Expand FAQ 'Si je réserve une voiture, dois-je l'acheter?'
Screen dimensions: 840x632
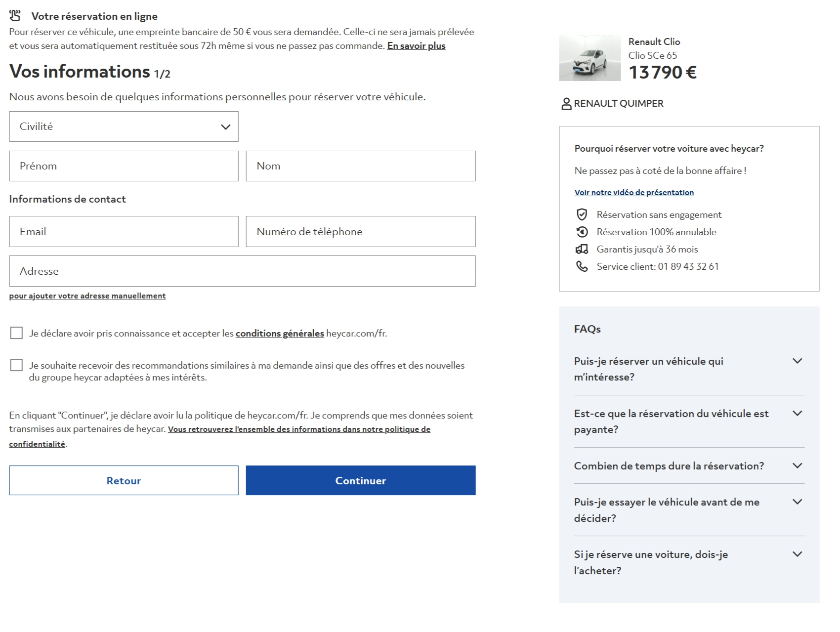tap(689, 562)
